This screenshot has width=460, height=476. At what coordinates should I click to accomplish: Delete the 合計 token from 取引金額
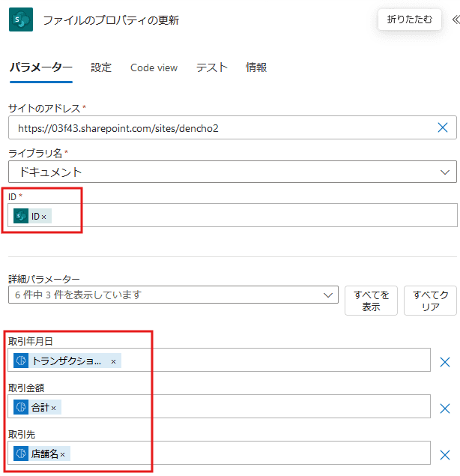(54, 408)
